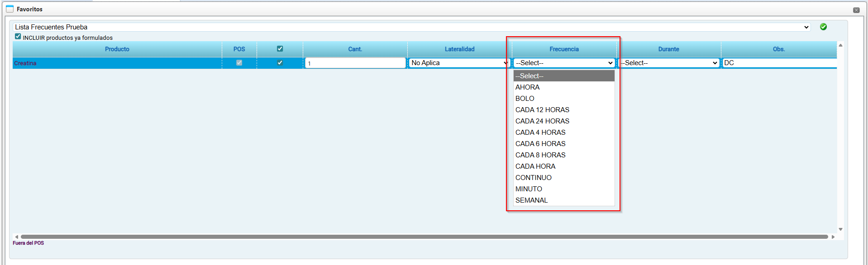Collapse the Frecuencia select dropdown
Viewport: 868px width, 265px height.
point(564,63)
